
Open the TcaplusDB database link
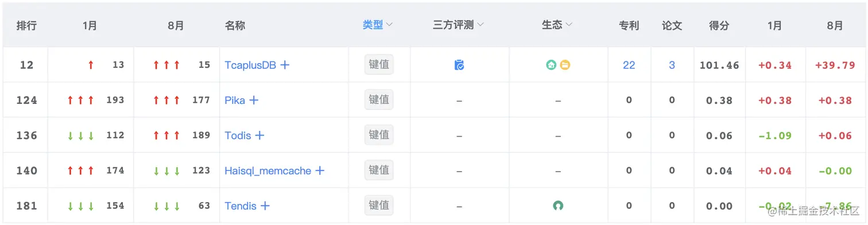(x=250, y=65)
